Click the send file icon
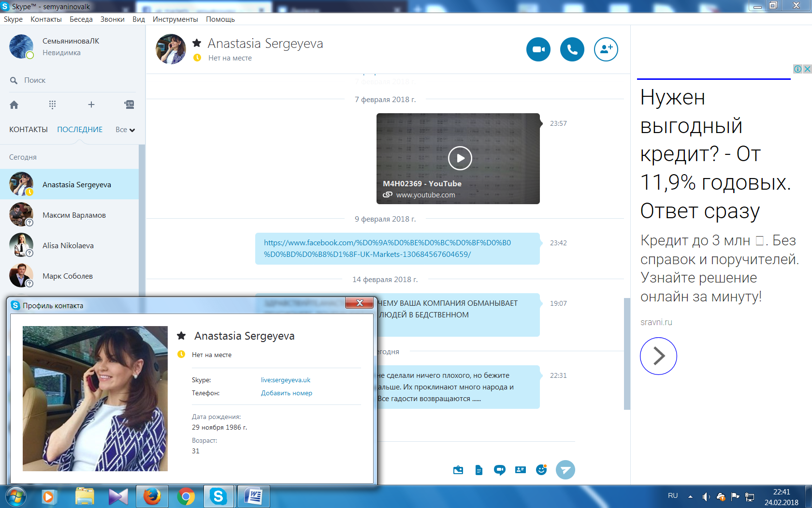The width and height of the screenshot is (812, 508). (478, 470)
